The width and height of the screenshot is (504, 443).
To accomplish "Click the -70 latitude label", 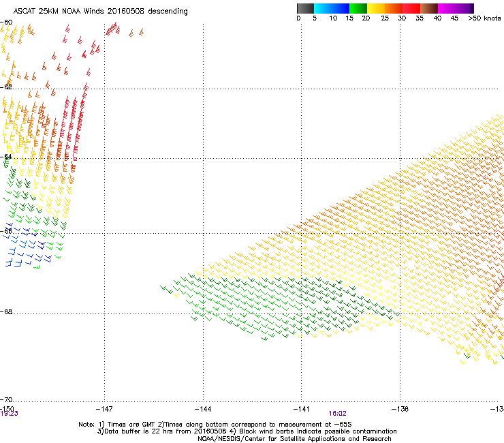I will (x=6, y=399).
